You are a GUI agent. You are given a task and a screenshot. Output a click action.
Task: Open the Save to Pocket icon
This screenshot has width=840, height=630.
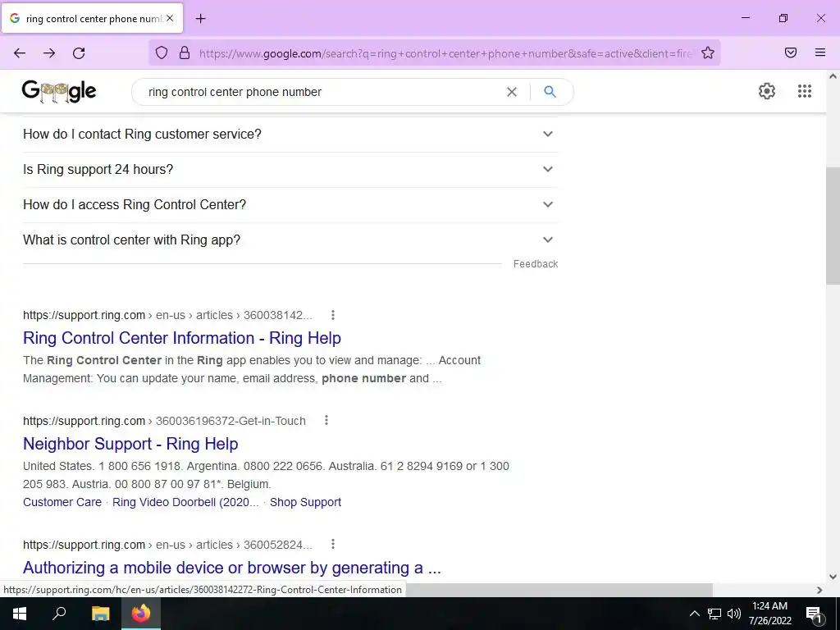(x=791, y=52)
